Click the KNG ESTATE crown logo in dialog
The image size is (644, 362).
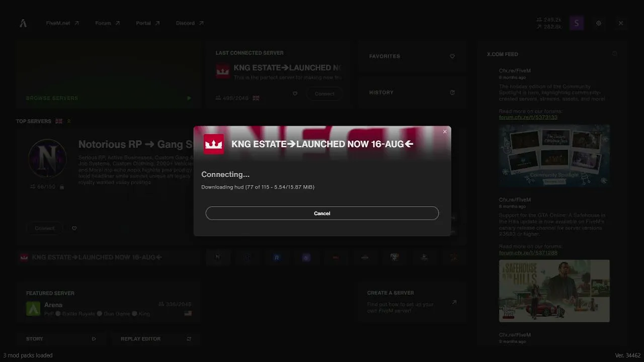pos(214,144)
